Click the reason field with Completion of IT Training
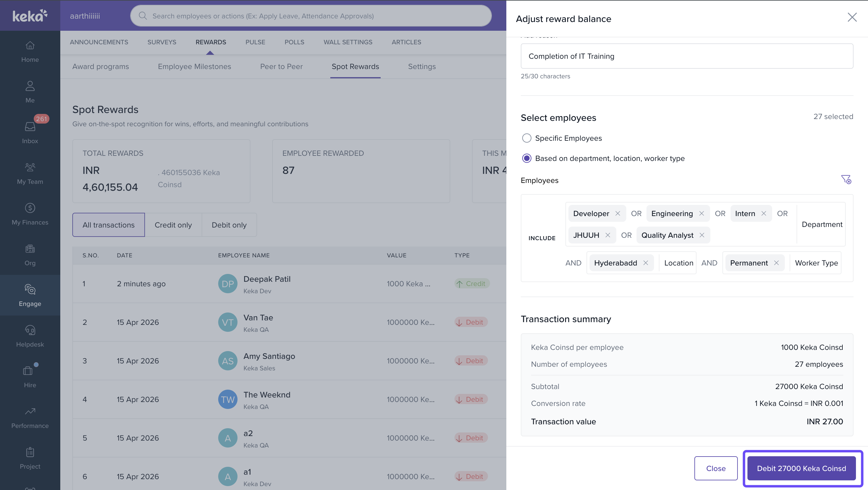 point(687,56)
